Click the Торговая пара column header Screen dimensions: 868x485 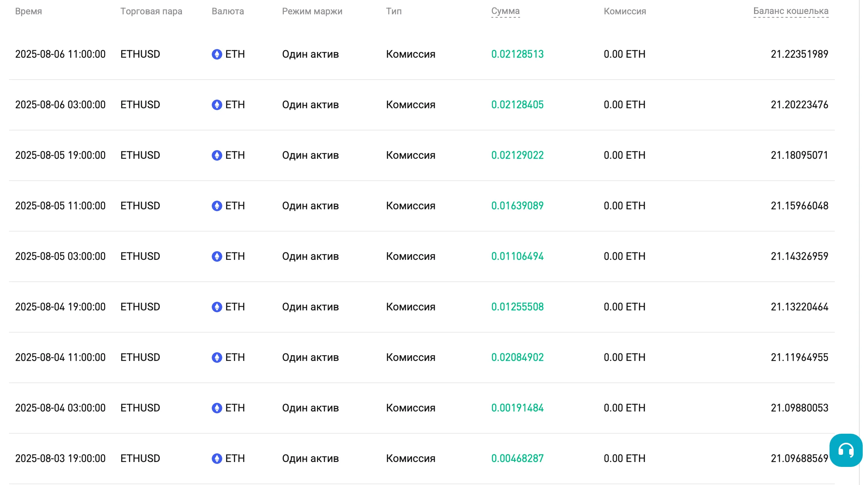(151, 11)
